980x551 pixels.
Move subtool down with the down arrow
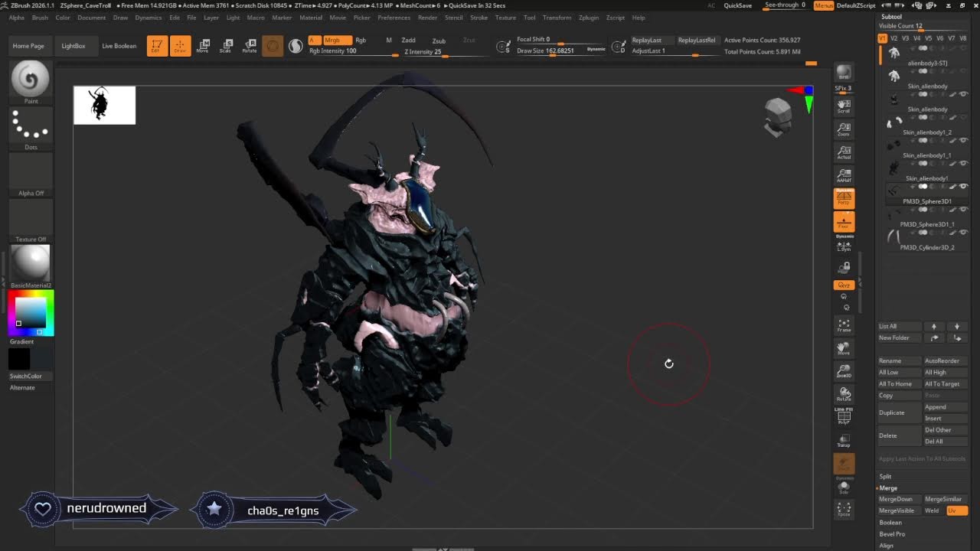[x=956, y=326]
